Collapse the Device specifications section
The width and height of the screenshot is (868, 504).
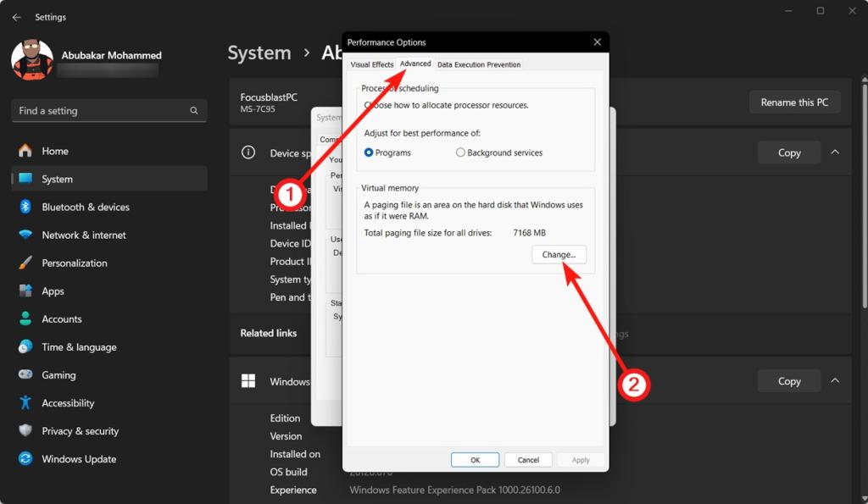click(835, 152)
